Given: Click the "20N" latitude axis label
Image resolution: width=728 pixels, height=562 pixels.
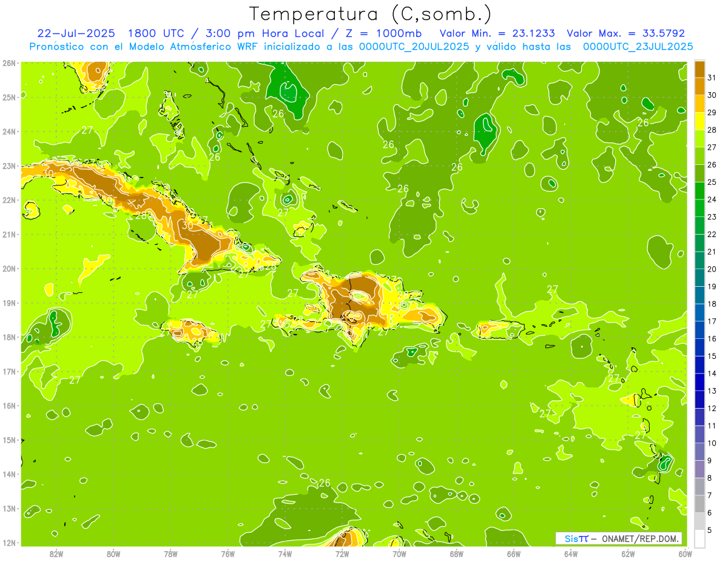Looking at the screenshot, I should point(8,269).
